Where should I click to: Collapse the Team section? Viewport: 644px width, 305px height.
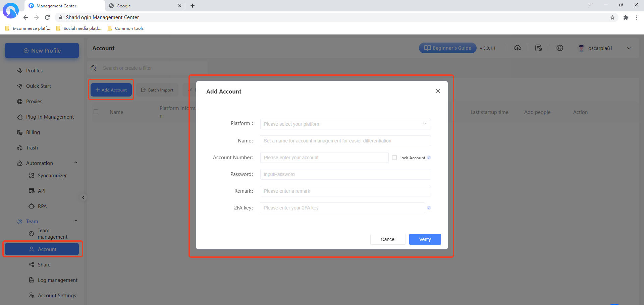(76, 221)
